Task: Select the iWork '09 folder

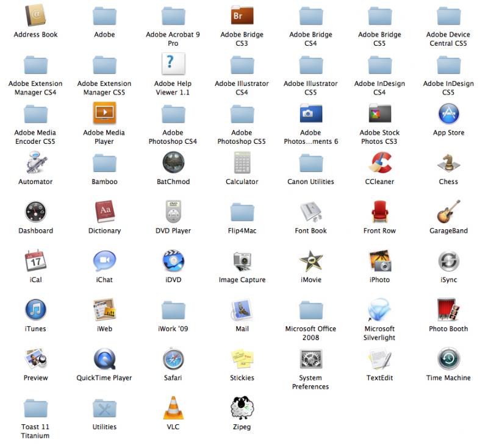Action: (173, 310)
